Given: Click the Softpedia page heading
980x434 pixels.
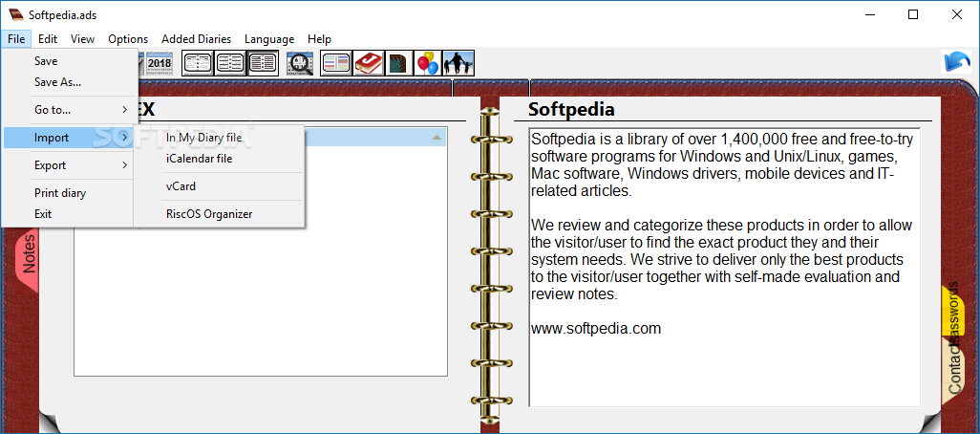Looking at the screenshot, I should point(571,109).
